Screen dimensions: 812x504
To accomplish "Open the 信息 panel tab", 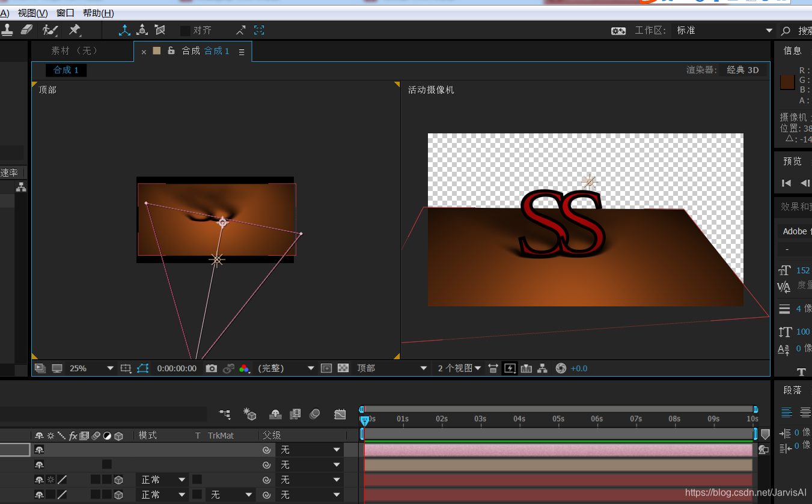I will click(x=793, y=51).
